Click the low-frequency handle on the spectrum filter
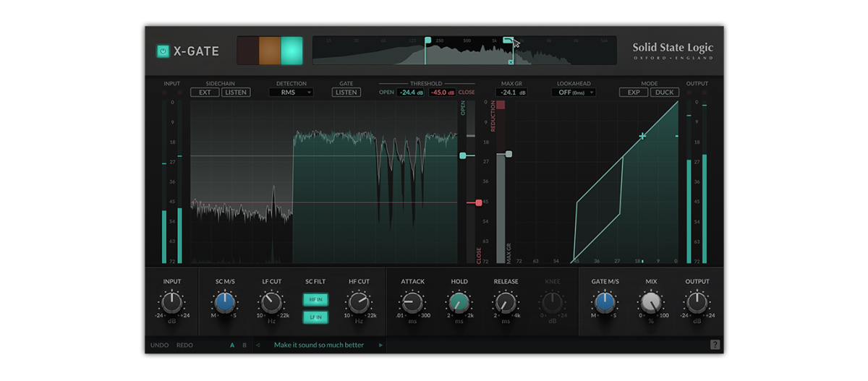 pyautogui.click(x=427, y=40)
